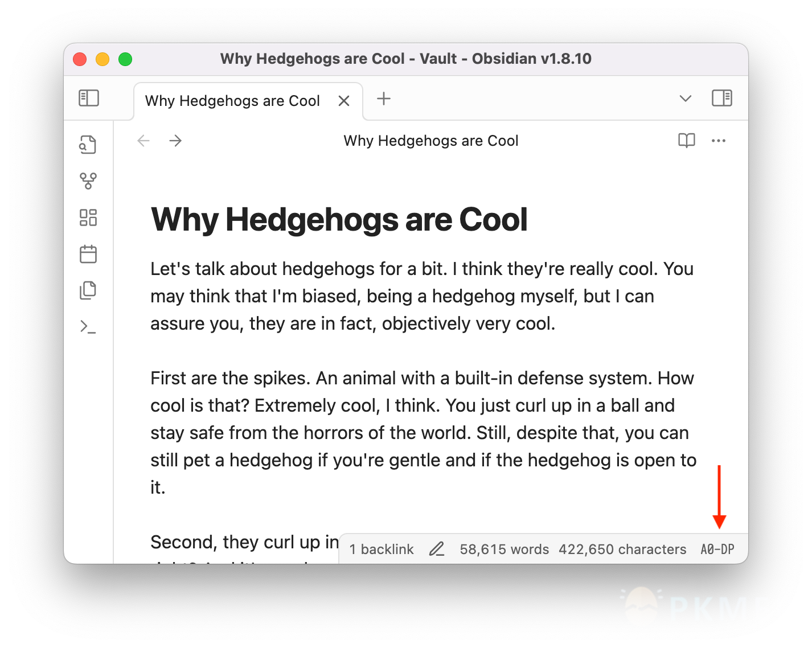Click the 1 backlink status item
The height and width of the screenshot is (648, 812).
(x=382, y=549)
